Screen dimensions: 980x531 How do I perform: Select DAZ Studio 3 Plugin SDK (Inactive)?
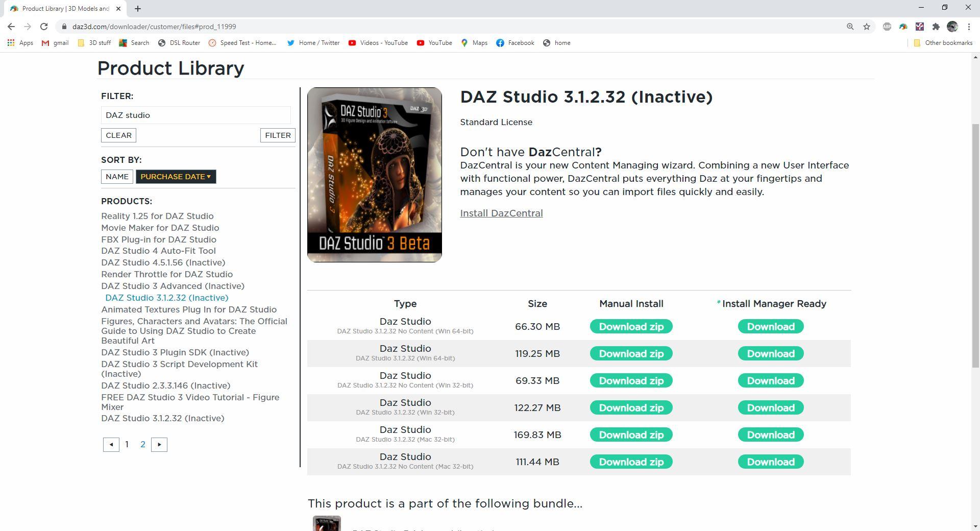(175, 353)
